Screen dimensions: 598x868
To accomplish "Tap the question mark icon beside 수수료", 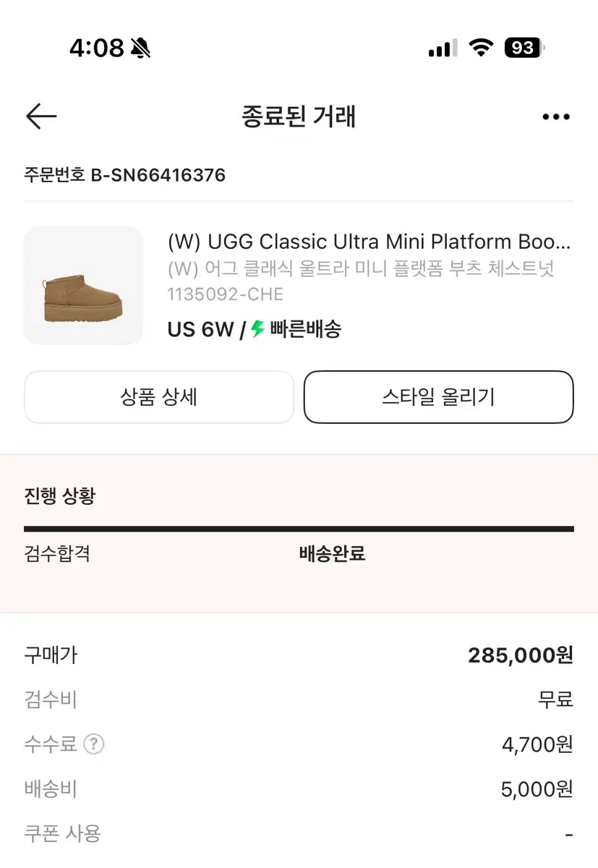I will (x=93, y=744).
